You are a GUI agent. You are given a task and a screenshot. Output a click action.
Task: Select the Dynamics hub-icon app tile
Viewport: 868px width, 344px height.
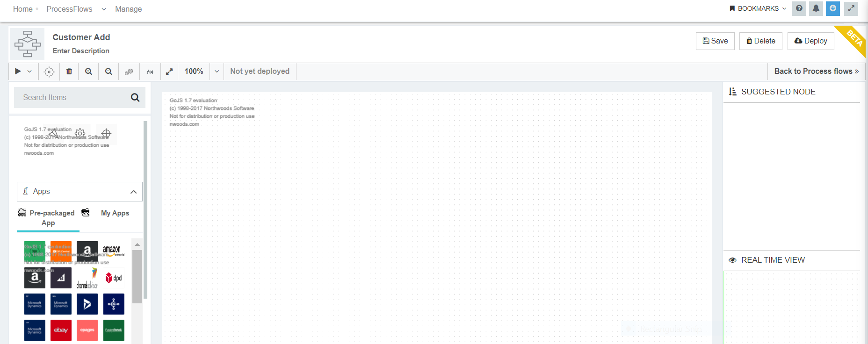[x=114, y=304]
